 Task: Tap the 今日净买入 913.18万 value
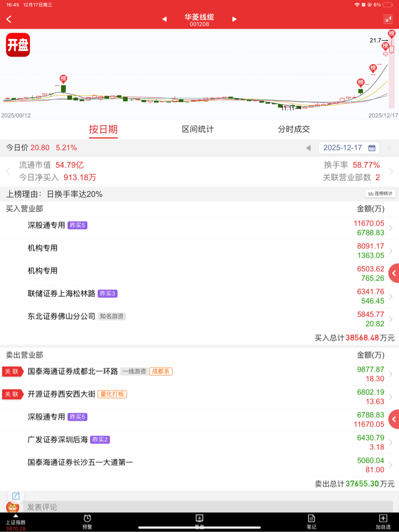point(80,177)
